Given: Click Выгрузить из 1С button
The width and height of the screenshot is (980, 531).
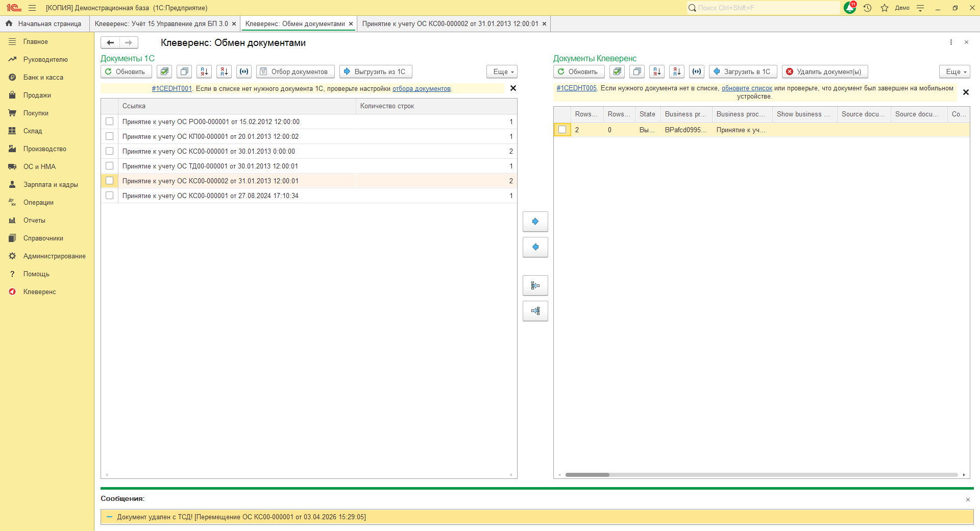Looking at the screenshot, I should point(376,71).
